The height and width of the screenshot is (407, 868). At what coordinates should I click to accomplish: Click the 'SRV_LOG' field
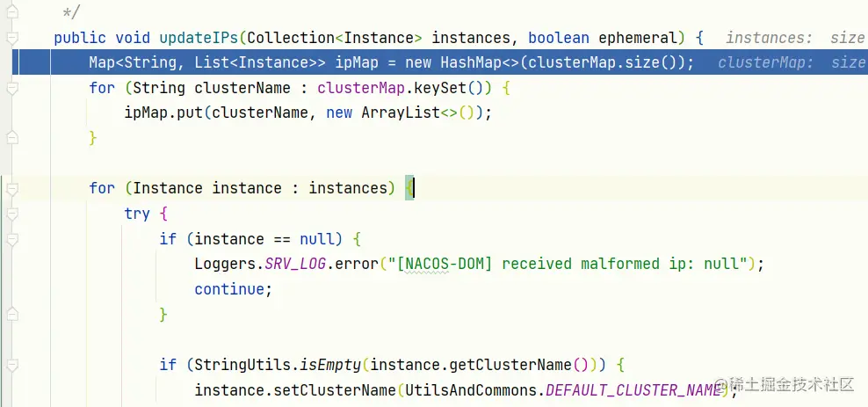pos(295,264)
